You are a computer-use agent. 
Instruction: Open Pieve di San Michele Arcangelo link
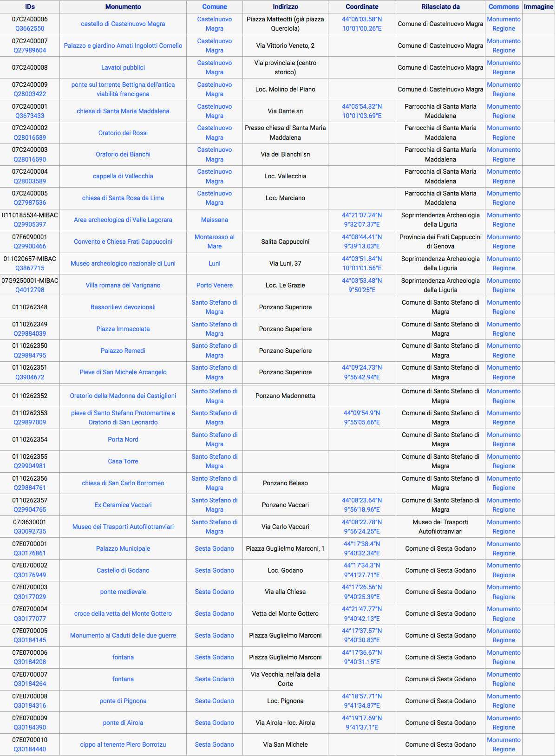point(123,372)
